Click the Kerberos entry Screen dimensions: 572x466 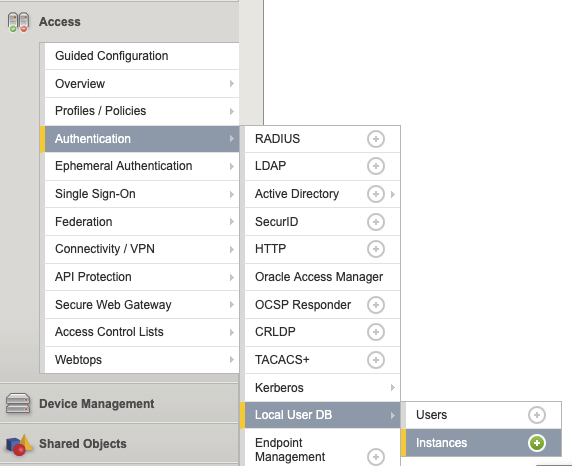[322, 388]
